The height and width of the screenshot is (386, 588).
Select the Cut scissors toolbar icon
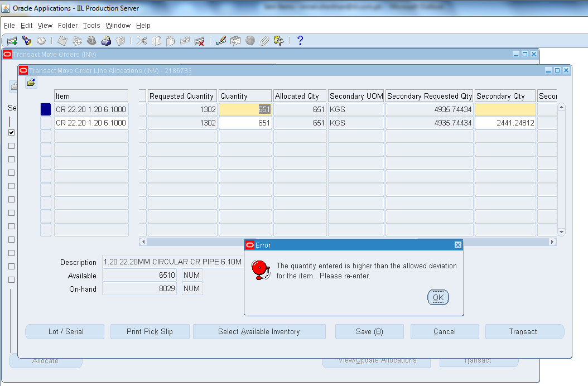(141, 40)
